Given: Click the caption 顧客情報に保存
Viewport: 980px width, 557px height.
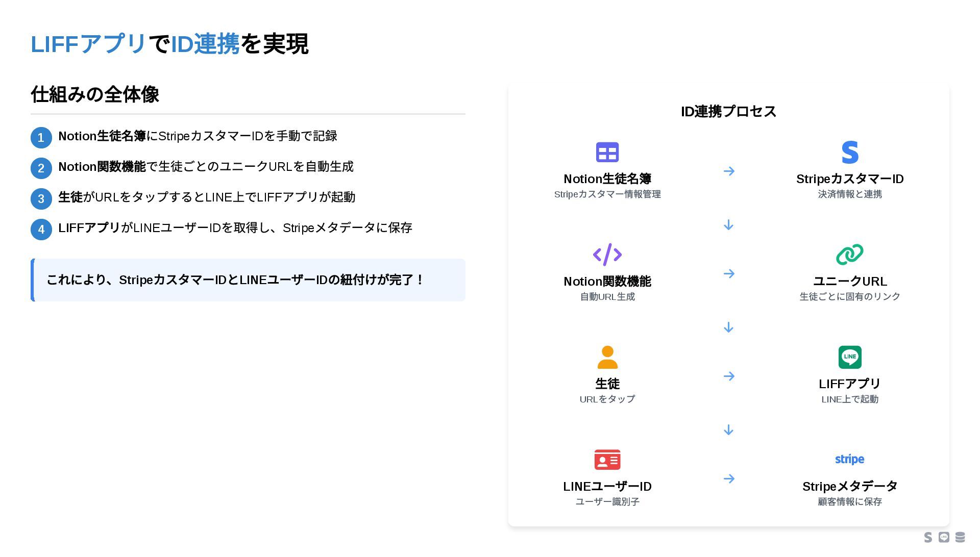Looking at the screenshot, I should point(850,502).
